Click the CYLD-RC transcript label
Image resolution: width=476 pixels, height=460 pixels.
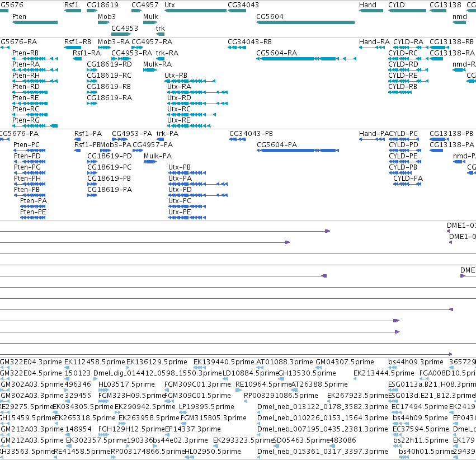tap(403, 53)
